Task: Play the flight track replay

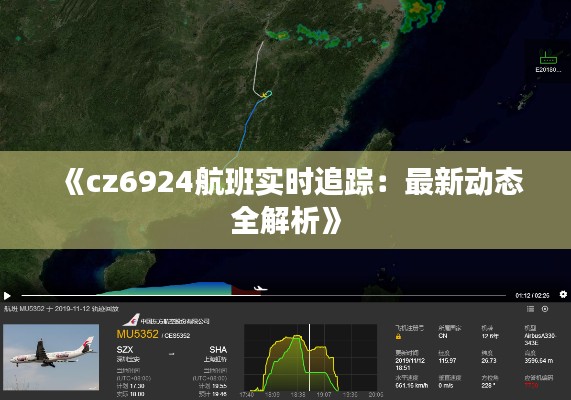Action: pyautogui.click(x=7, y=296)
